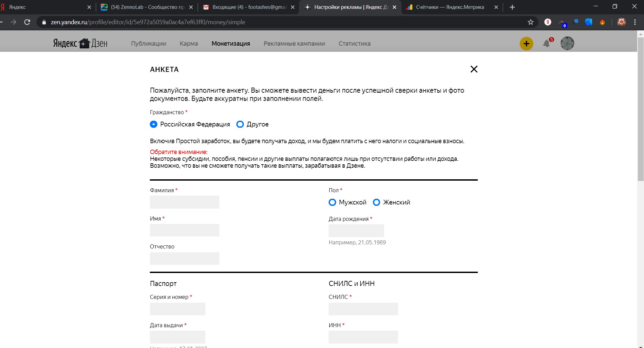Choose Женский gender
Viewport: 644px width, 348px height.
click(376, 202)
